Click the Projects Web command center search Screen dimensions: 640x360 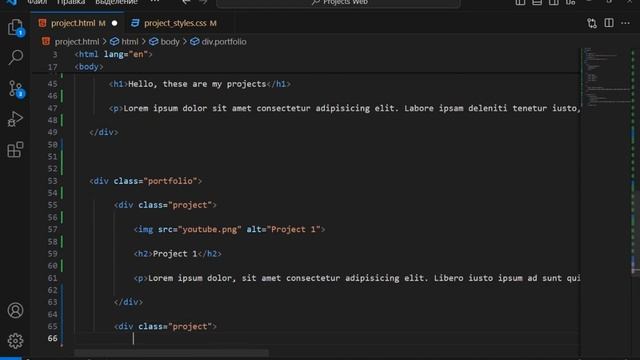(338, 3)
